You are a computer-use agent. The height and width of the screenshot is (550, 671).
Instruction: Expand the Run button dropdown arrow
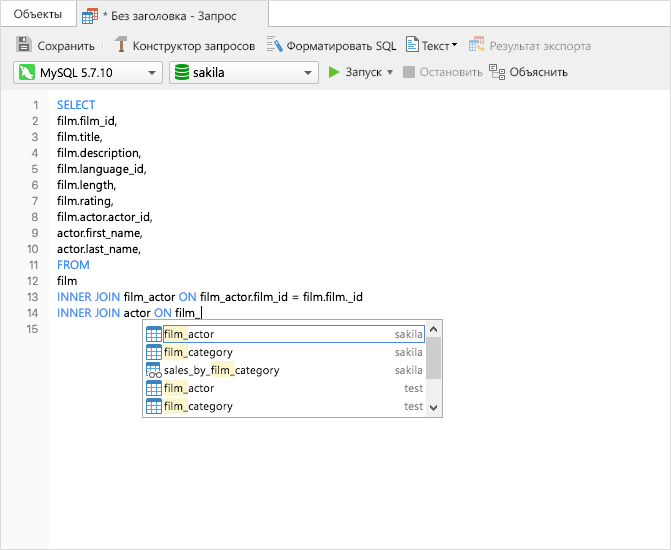[x=390, y=72]
